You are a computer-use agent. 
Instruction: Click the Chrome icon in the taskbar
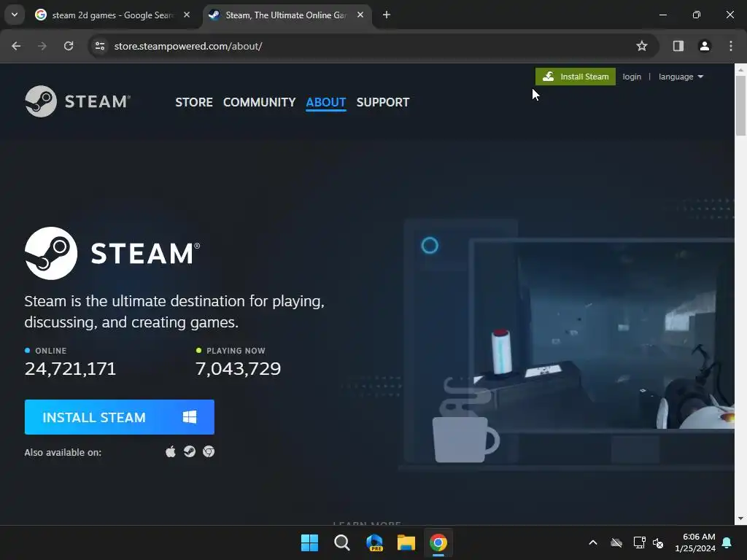point(438,542)
